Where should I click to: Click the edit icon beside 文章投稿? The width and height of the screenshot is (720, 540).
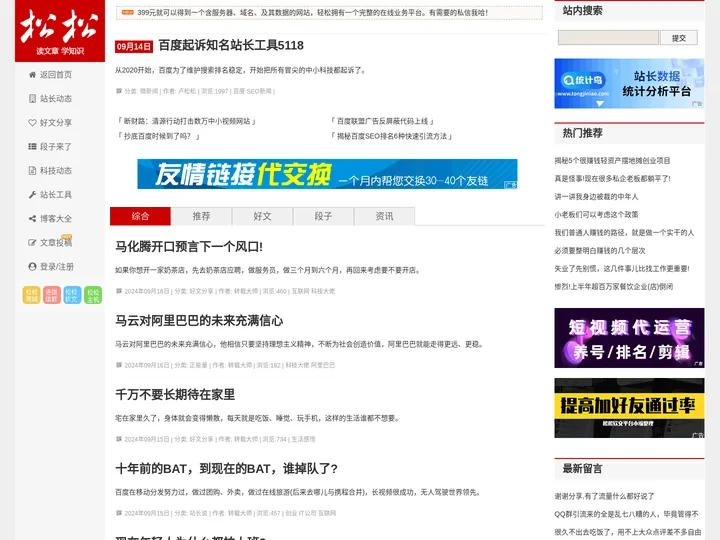(32, 242)
